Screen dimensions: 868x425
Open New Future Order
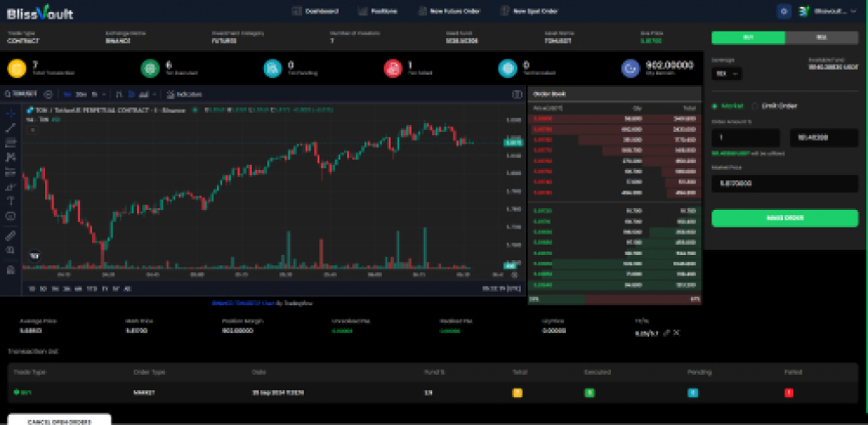point(449,11)
